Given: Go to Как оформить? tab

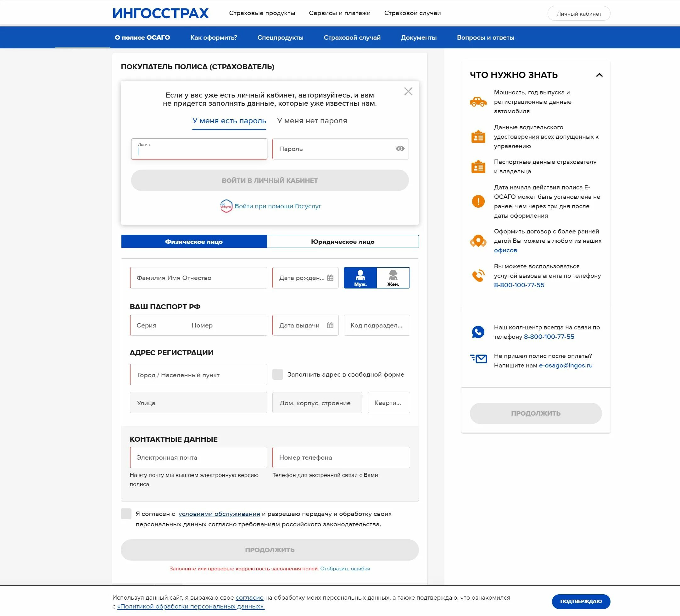Looking at the screenshot, I should coord(214,37).
